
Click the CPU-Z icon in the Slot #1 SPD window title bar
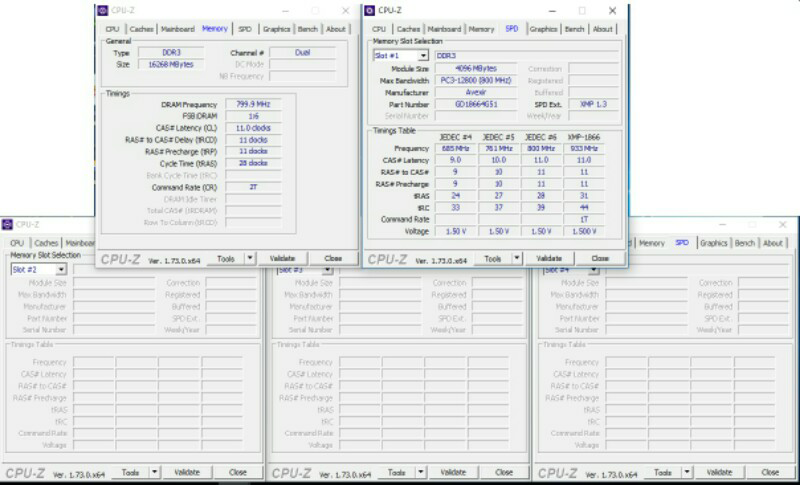pyautogui.click(x=370, y=10)
